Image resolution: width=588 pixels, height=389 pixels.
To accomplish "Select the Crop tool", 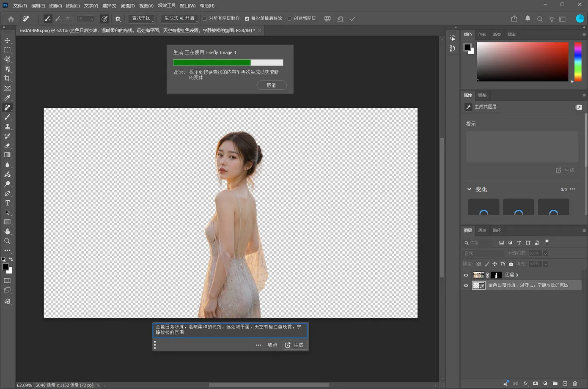I will pos(7,79).
